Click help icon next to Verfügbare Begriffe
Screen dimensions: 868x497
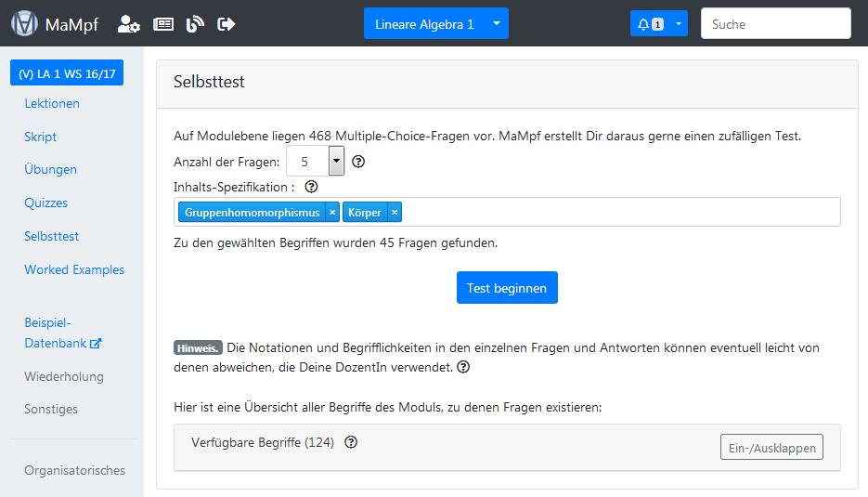coord(352,442)
